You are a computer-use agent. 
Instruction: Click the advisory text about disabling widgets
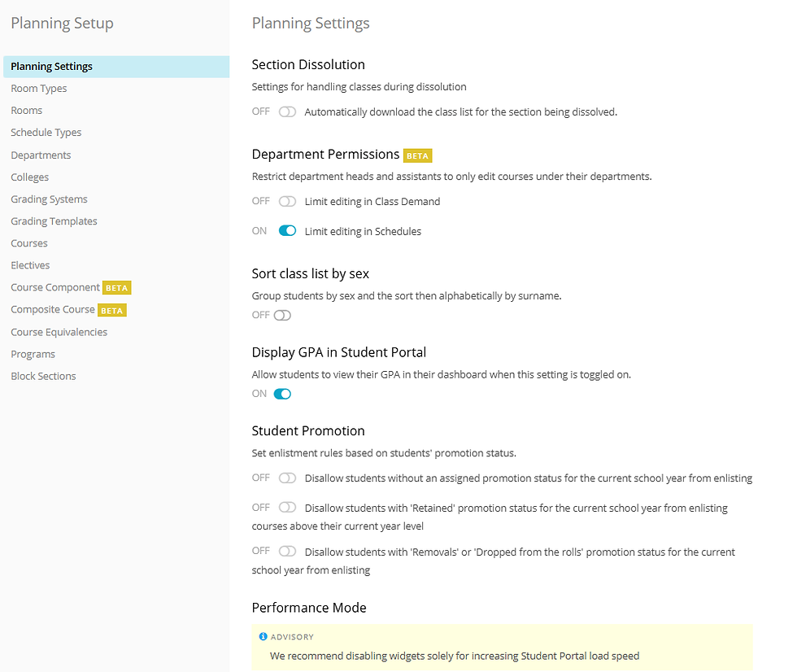pyautogui.click(x=455, y=656)
